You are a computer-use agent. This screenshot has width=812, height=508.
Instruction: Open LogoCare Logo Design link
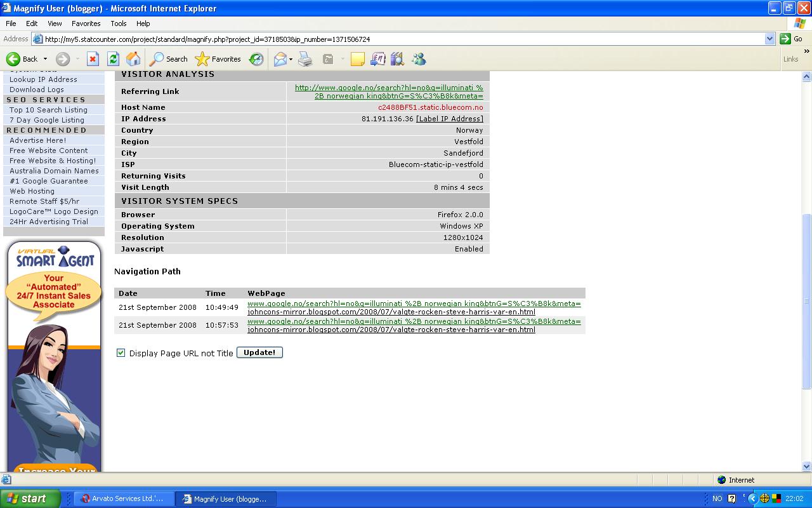click(x=54, y=211)
